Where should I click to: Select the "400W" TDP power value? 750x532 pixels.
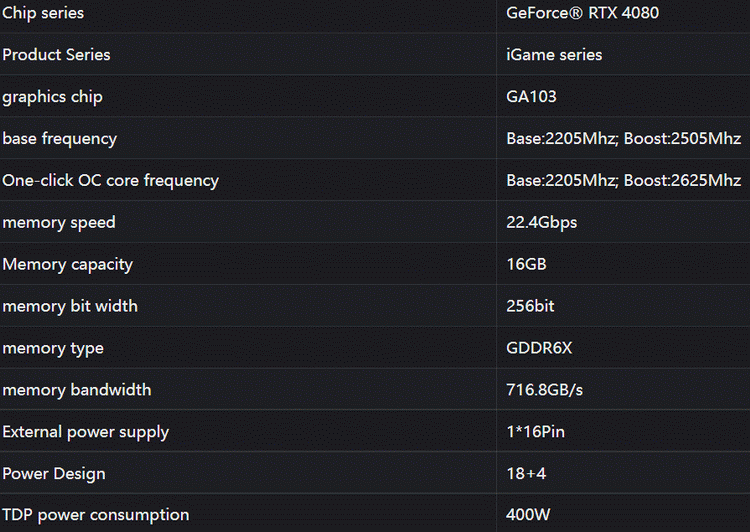coord(527,516)
